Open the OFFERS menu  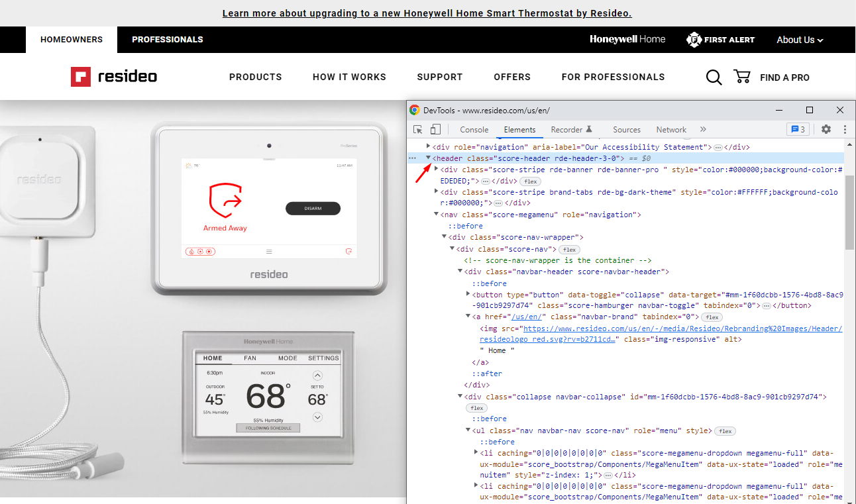[x=512, y=77]
